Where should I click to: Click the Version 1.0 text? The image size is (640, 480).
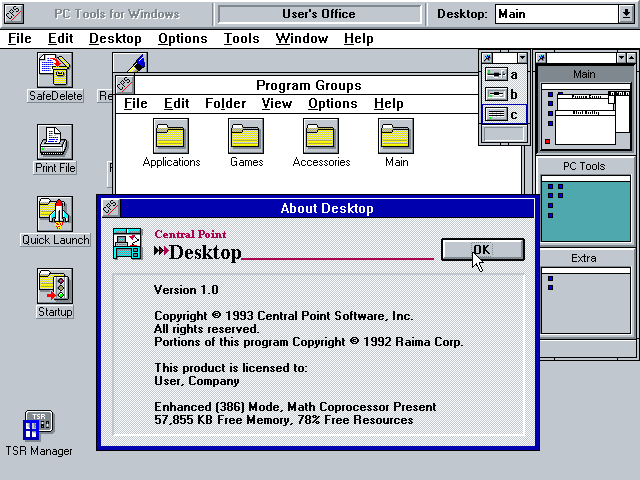tap(186, 290)
